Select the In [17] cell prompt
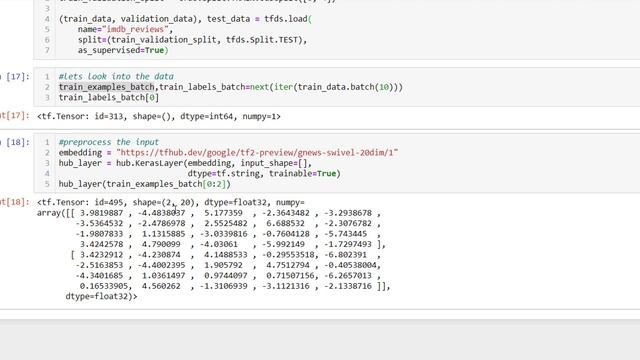 15,77
